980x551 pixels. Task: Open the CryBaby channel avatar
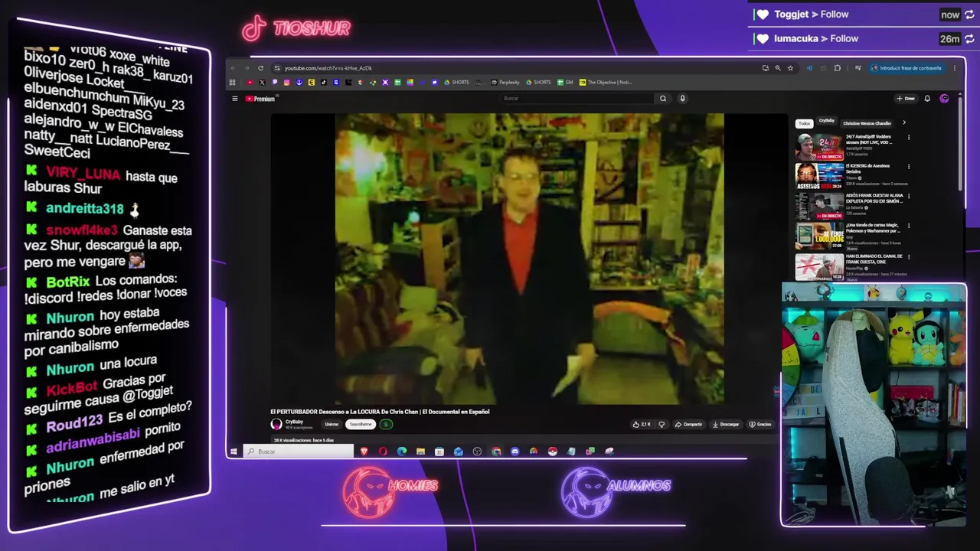coord(276,424)
